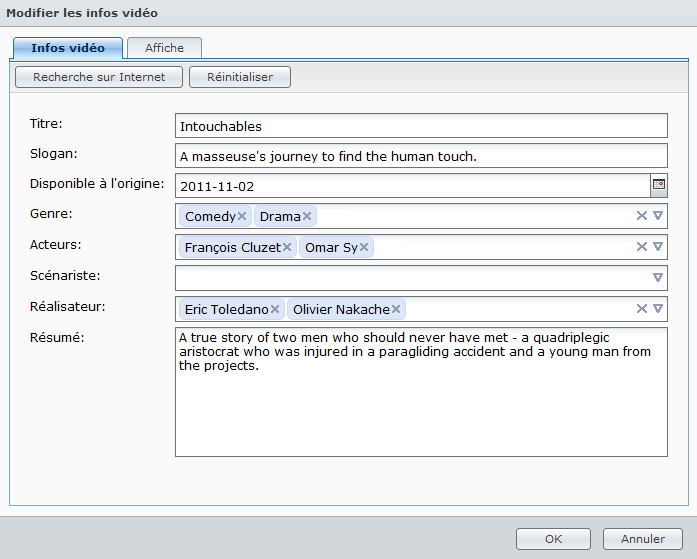The width and height of the screenshot is (697, 559).
Task: Clear all Acteurs entries
Action: coord(642,247)
